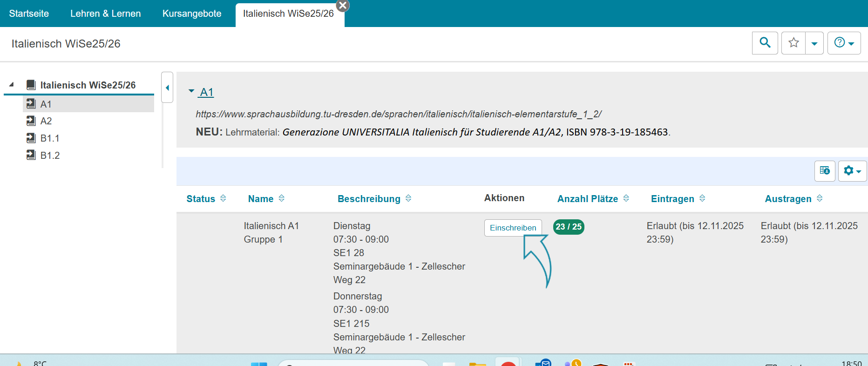Open the bookmark dropdown arrow
This screenshot has height=366, width=868.
coord(814,43)
